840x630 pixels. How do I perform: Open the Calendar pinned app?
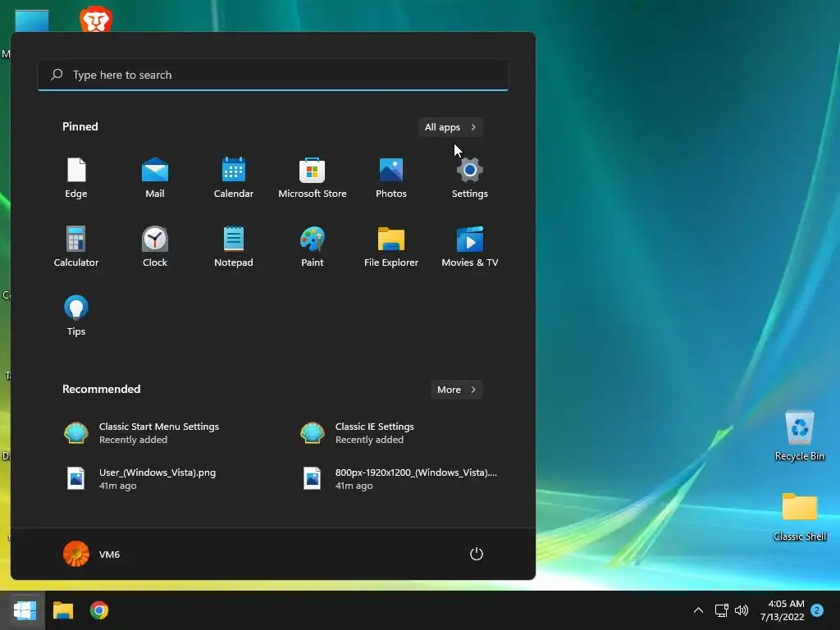[x=234, y=178]
